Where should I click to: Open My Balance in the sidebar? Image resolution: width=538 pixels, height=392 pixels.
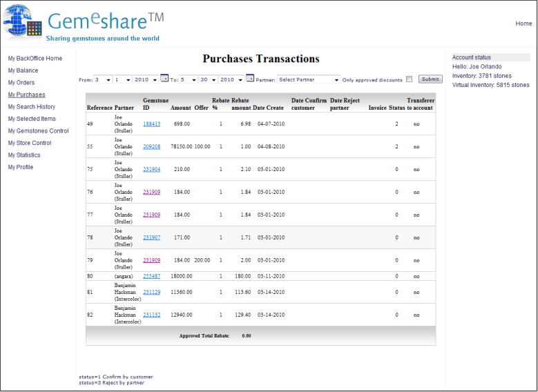point(23,70)
